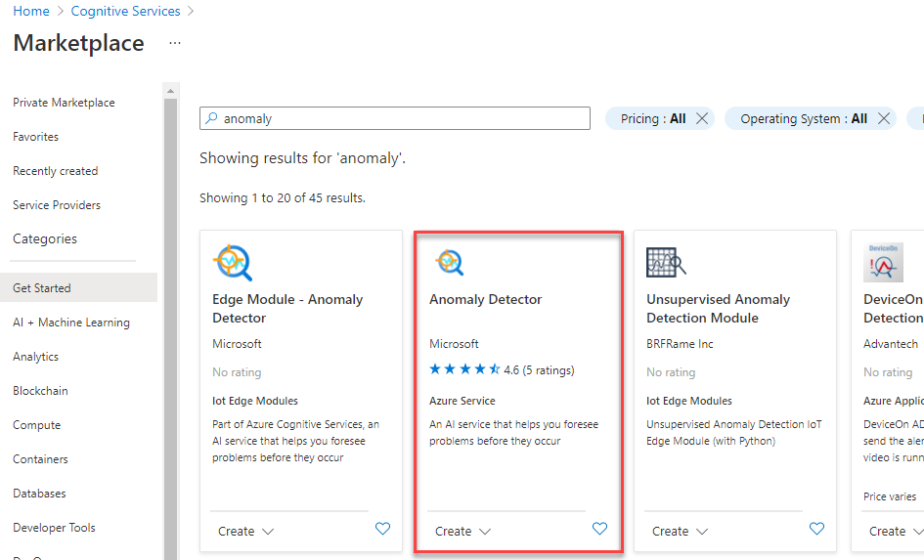This screenshot has width=924, height=560.
Task: Click the Edge Module Anomaly Detector icon
Action: click(x=233, y=263)
